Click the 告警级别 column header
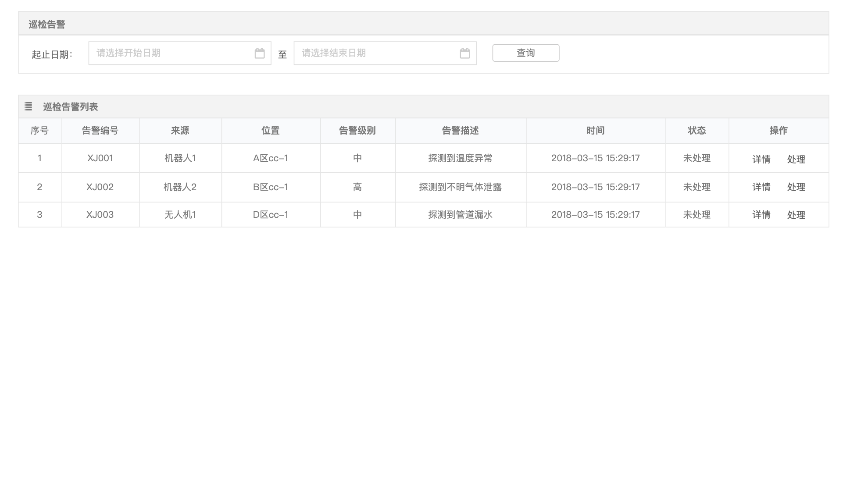 click(357, 131)
